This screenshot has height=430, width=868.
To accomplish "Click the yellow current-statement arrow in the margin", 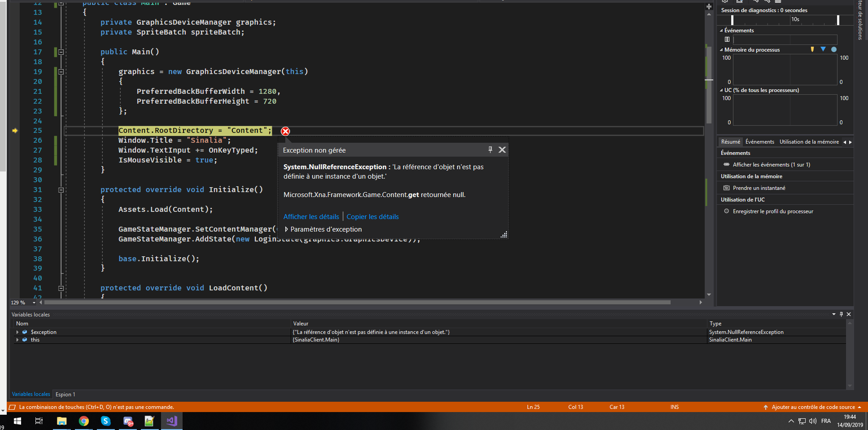I will [x=15, y=131].
